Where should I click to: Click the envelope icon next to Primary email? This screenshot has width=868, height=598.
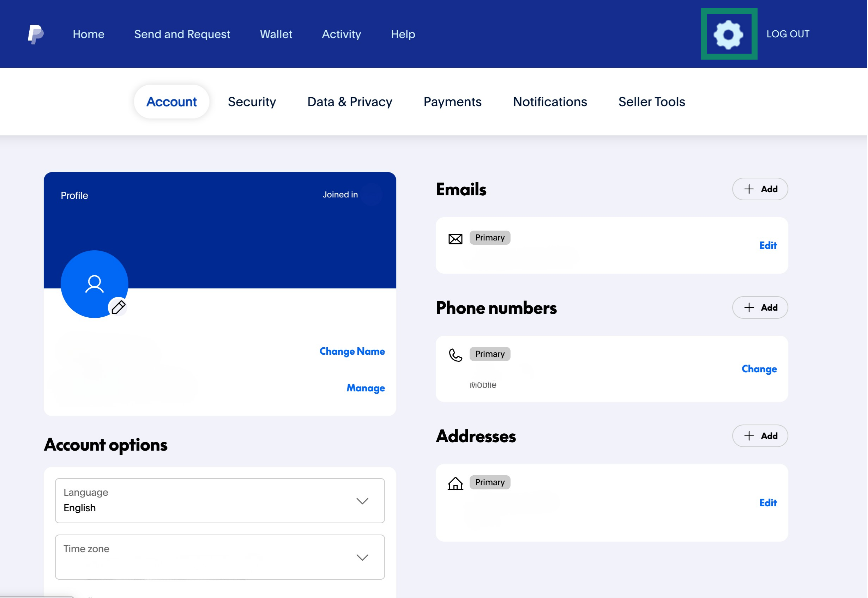[455, 238]
